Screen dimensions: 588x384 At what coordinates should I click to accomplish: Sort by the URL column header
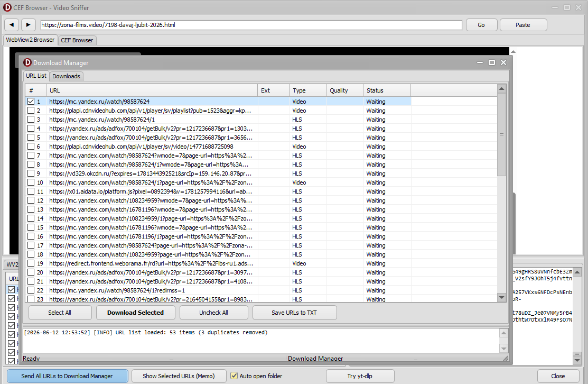point(152,90)
